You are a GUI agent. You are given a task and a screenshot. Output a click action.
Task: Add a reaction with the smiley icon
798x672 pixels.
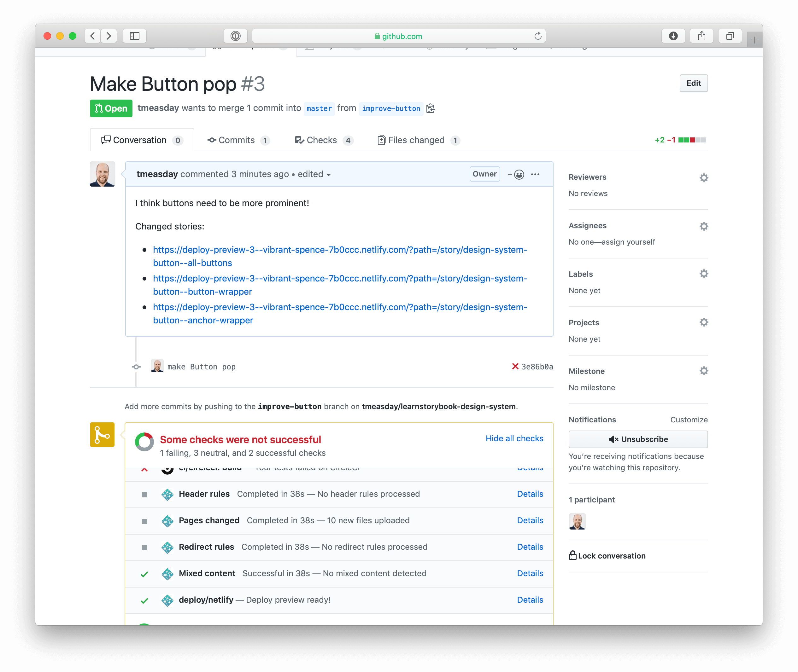pyautogui.click(x=516, y=175)
